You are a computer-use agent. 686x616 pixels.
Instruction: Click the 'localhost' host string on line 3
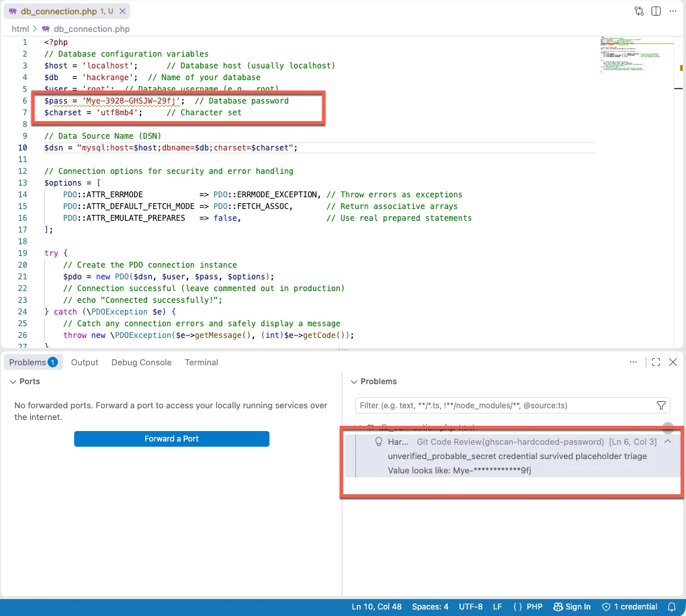[x=107, y=66]
